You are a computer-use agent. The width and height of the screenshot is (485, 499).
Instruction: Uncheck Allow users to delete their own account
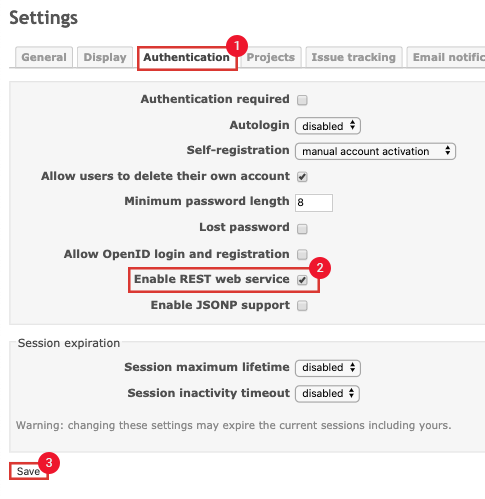pos(302,177)
